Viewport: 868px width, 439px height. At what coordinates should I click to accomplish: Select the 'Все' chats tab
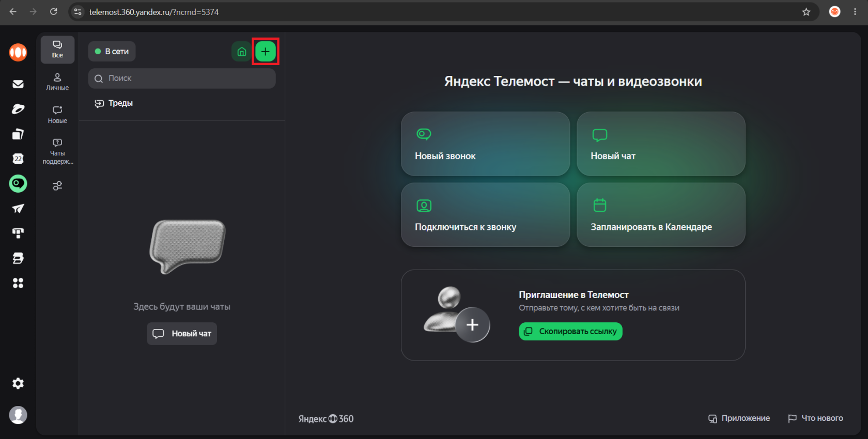click(x=57, y=50)
